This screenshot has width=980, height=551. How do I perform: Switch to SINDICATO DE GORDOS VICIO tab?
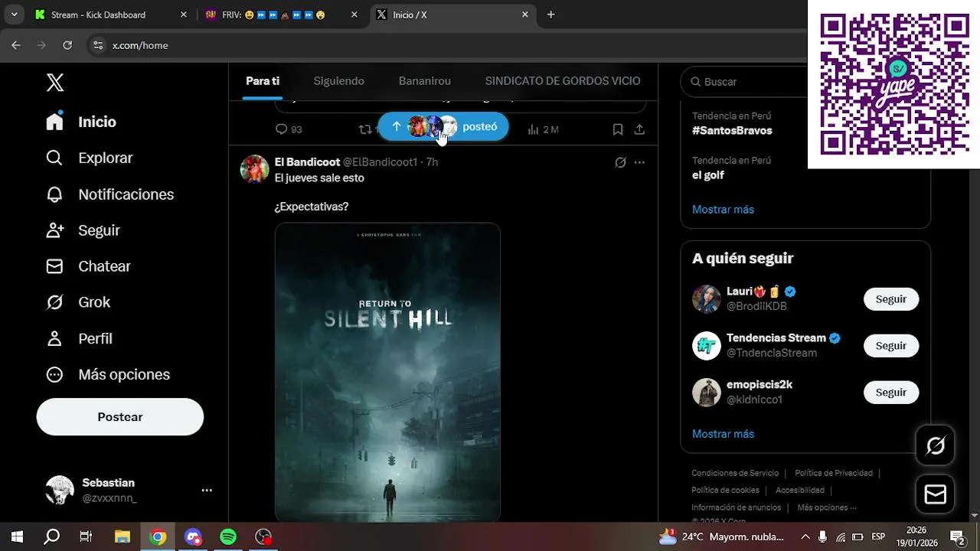563,81
